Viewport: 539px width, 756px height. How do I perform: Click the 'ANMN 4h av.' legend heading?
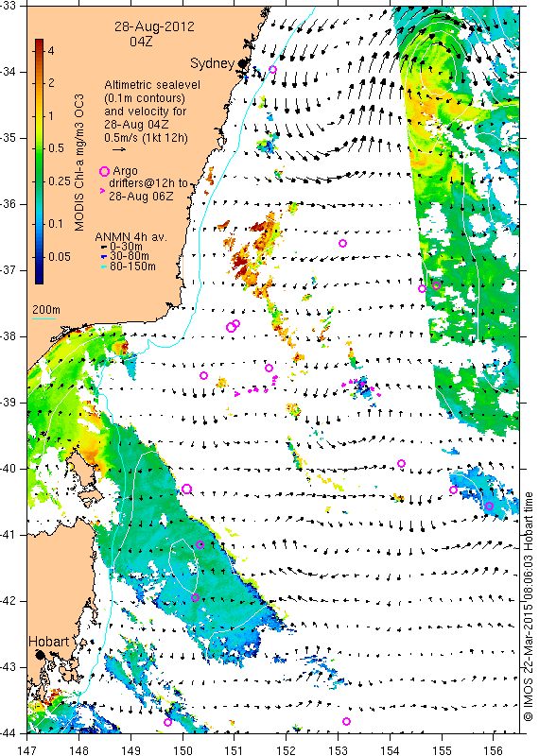click(130, 237)
